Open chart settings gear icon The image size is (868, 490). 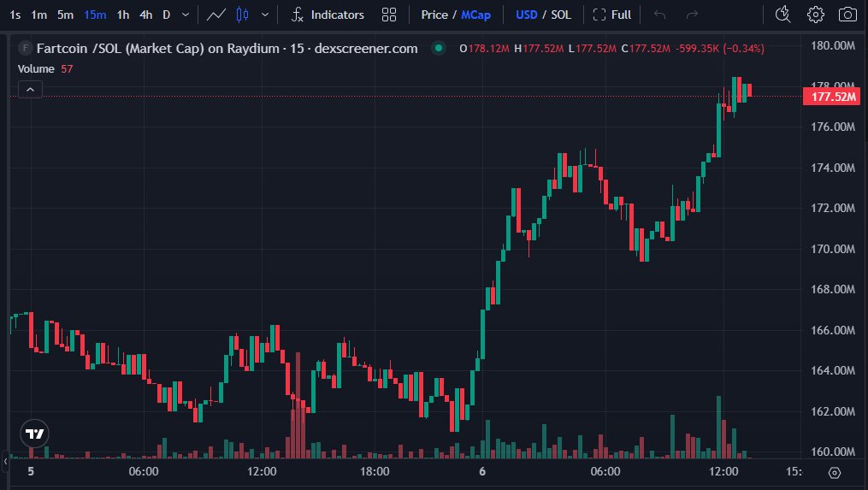click(816, 15)
